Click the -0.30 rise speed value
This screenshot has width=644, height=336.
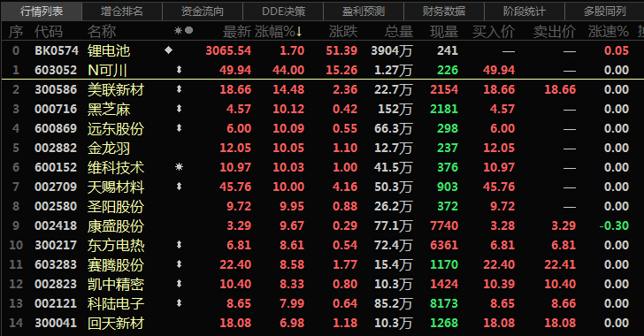pos(615,225)
